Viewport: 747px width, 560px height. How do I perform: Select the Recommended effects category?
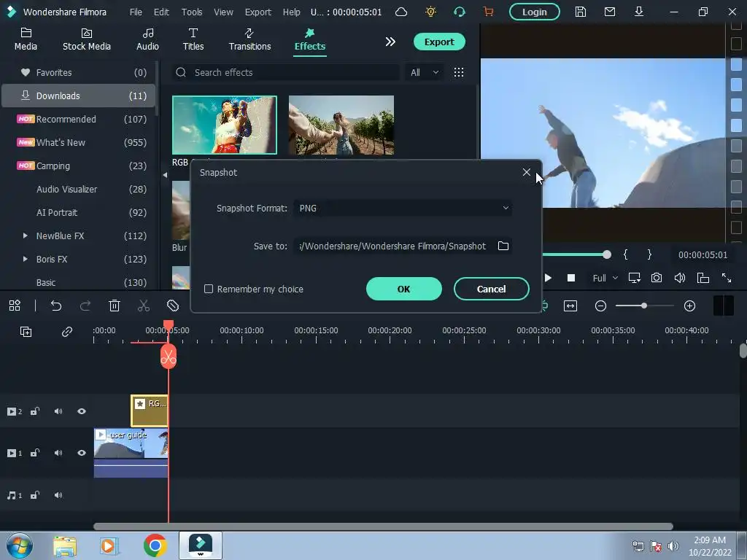[x=79, y=119]
